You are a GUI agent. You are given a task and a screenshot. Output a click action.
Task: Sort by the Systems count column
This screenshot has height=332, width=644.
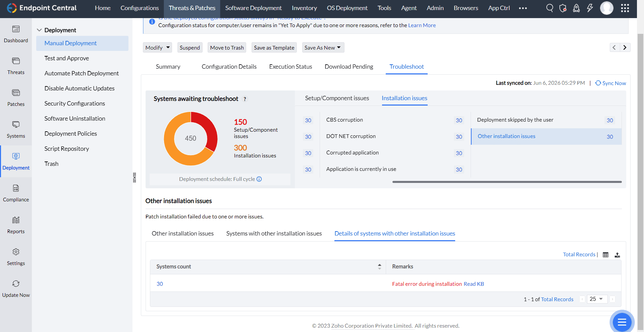coord(379,267)
